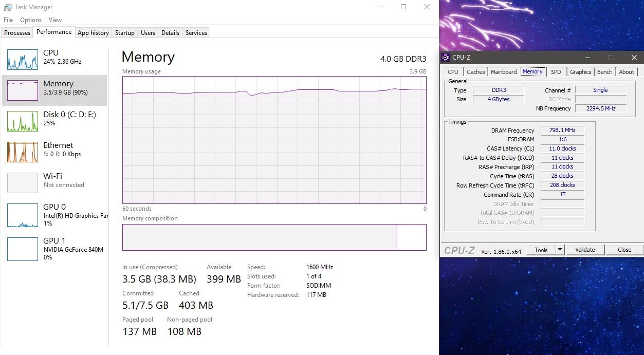
Task: Click the Memory usage graph area
Action: pos(274,140)
